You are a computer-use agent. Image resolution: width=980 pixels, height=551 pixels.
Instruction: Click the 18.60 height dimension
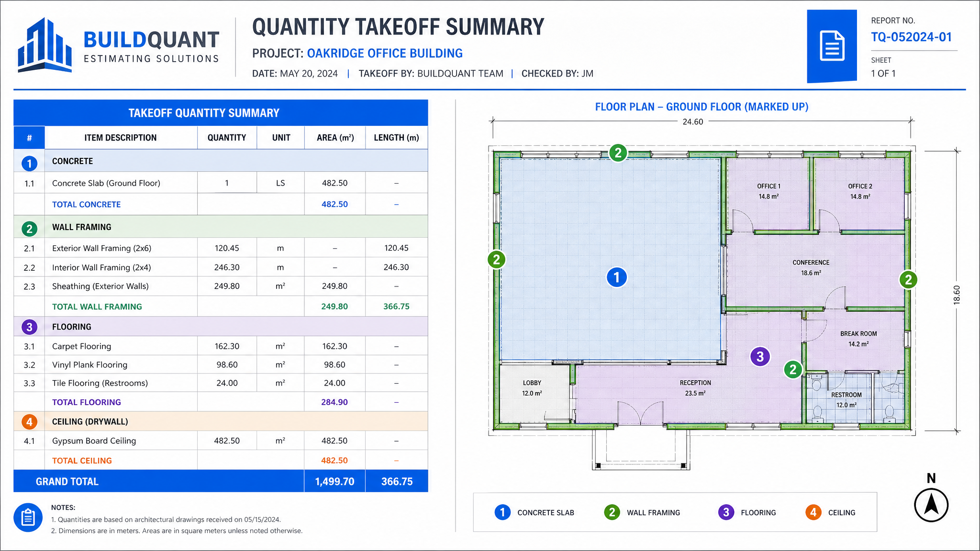(957, 295)
